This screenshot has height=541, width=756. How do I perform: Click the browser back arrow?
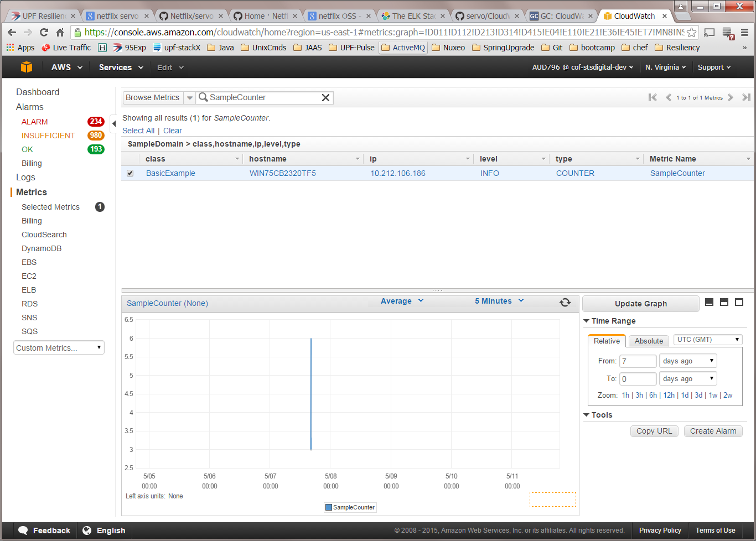[12, 32]
